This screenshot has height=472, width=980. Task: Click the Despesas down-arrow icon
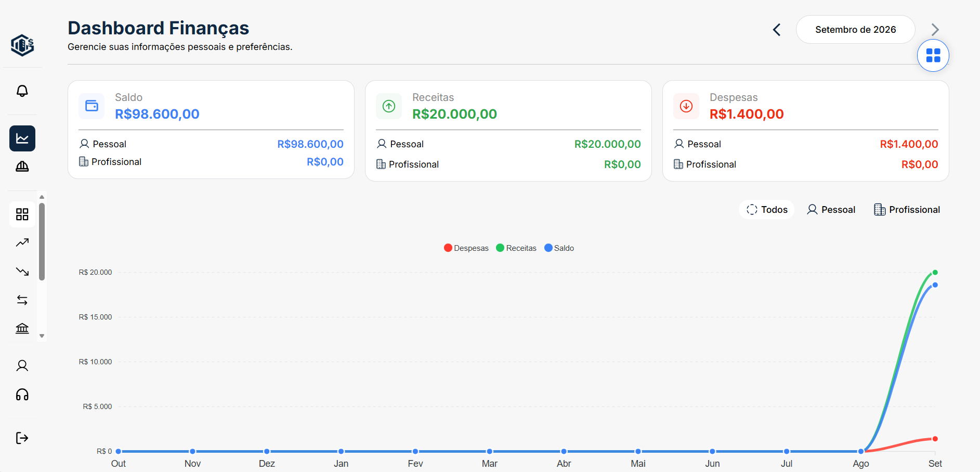(686, 106)
